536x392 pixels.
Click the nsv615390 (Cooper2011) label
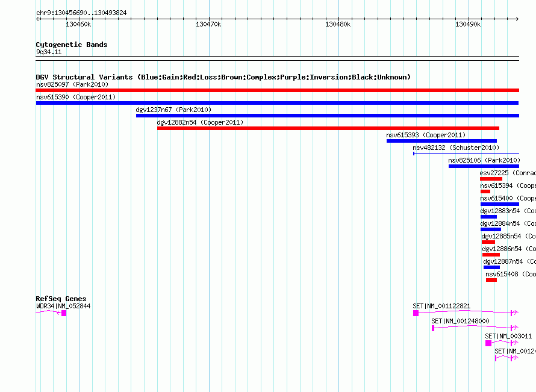(76, 97)
